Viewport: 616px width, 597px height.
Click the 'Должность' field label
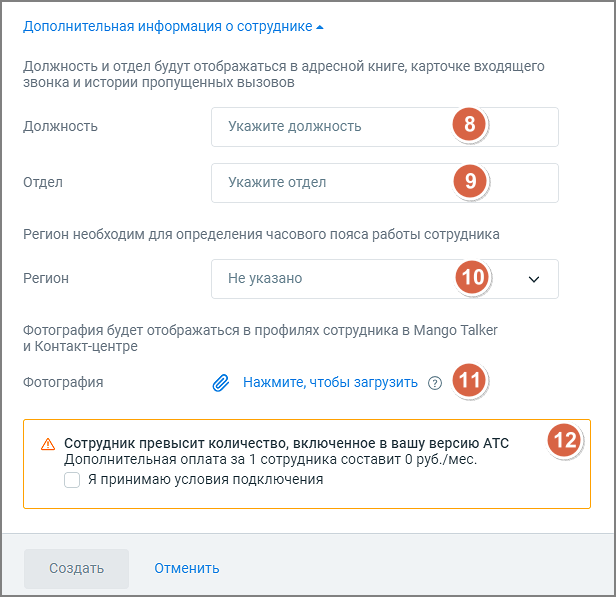pyautogui.click(x=60, y=126)
